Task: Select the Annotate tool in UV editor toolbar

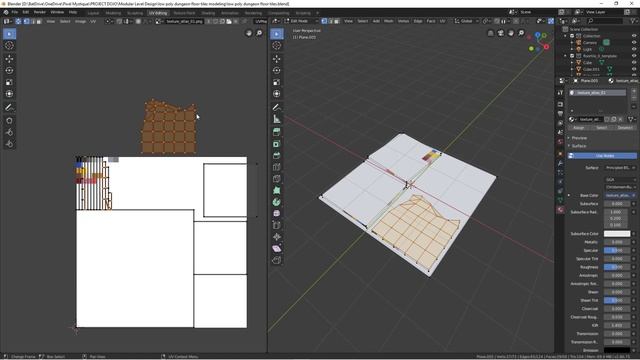Action: click(9, 107)
